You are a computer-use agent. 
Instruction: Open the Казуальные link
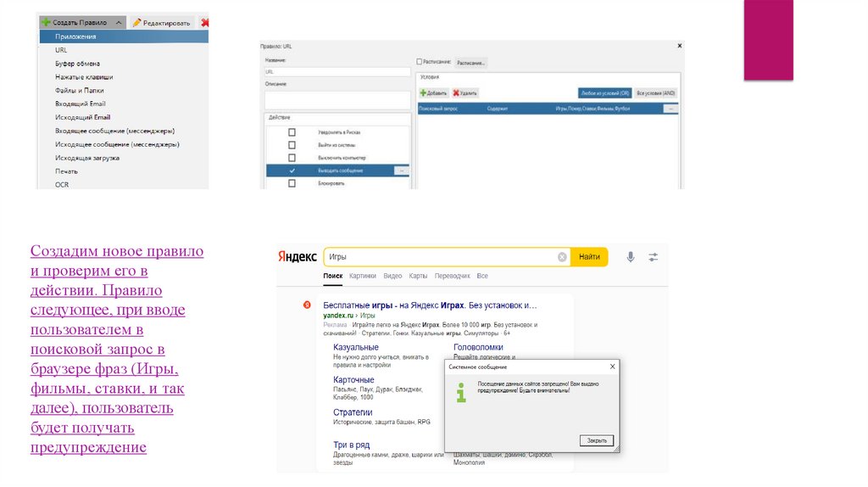coord(355,347)
